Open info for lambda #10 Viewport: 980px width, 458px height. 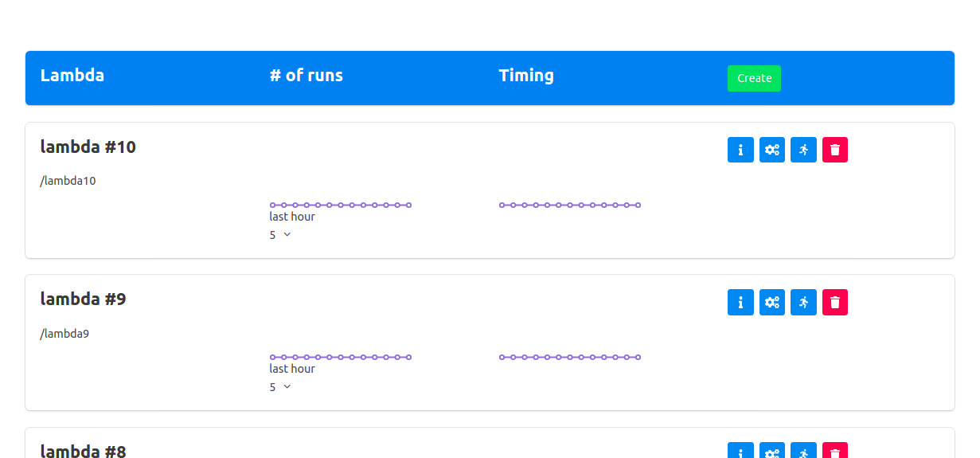click(740, 150)
